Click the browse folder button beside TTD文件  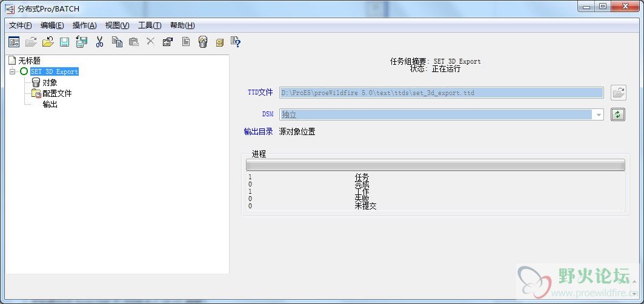click(618, 93)
